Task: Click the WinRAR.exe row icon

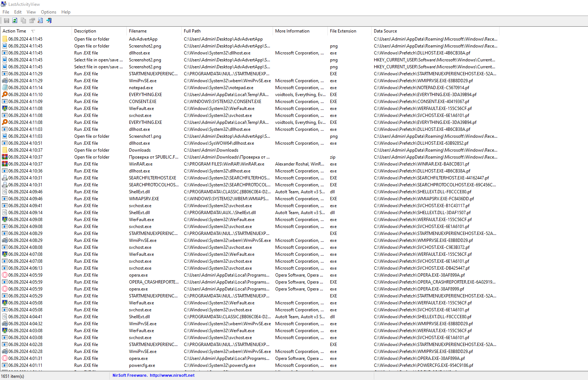Action: tap(5, 164)
